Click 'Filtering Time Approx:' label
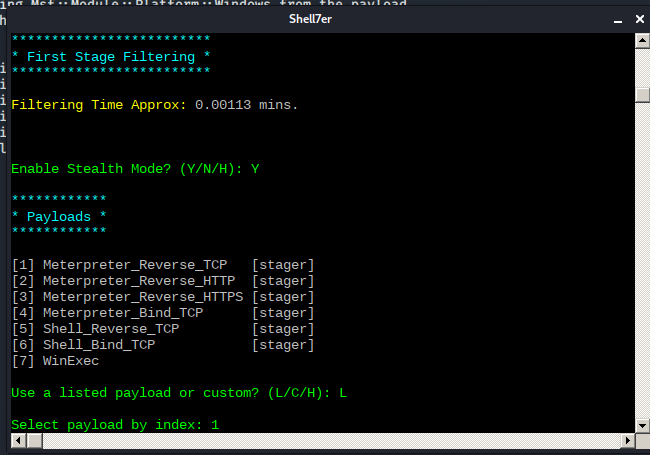Viewport: 650px width, 455px height. 99,105
